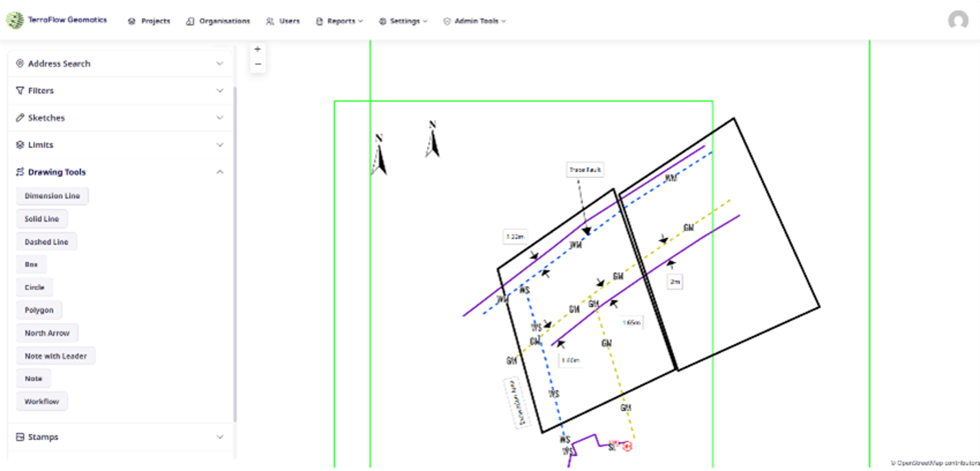Image resolution: width=980 pixels, height=471 pixels.
Task: Pick the Dashed Line drawing tool
Action: point(47,242)
